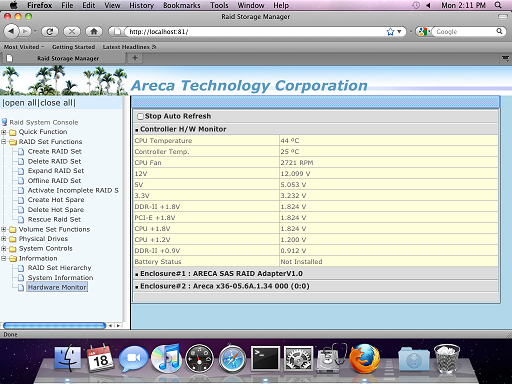The height and width of the screenshot is (384, 512).
Task: Click the Raid System Console icon
Action: pos(4,122)
